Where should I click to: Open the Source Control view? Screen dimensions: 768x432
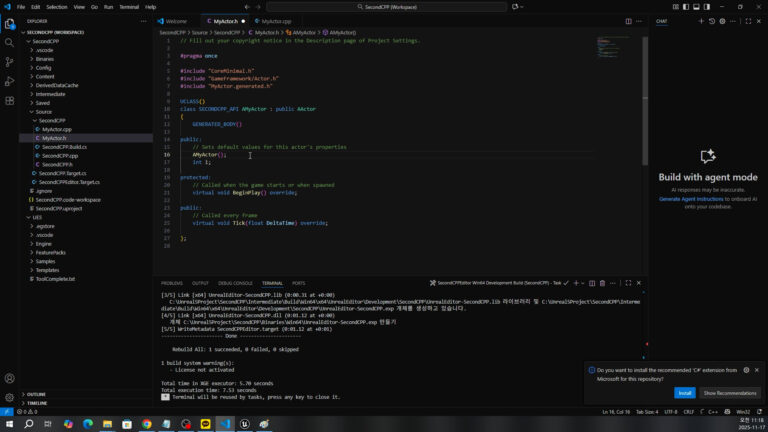point(10,62)
